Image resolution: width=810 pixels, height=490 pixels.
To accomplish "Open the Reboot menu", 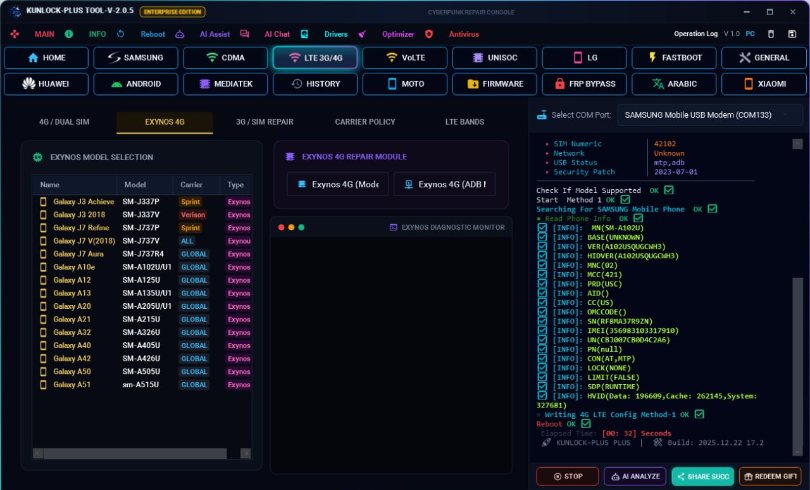I will click(153, 34).
